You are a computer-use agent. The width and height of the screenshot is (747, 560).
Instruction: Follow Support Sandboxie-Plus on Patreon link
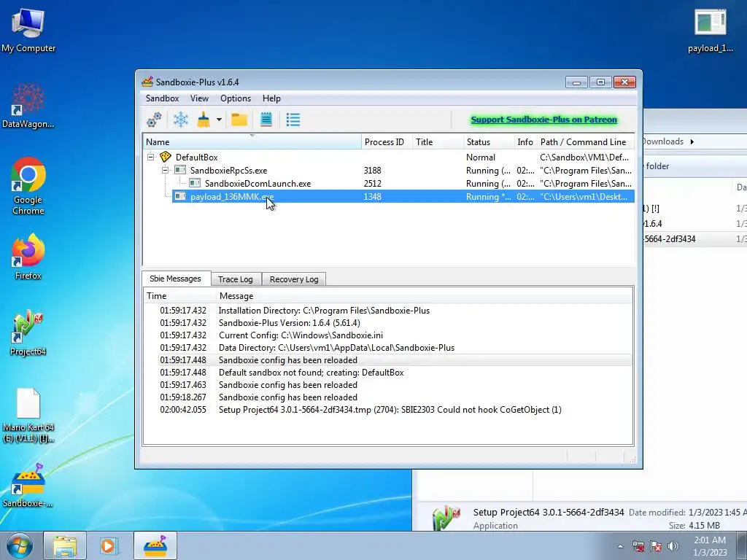coord(543,120)
